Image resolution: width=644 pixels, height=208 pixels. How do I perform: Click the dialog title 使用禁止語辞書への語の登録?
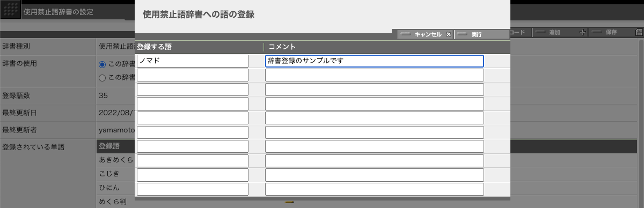(198, 15)
